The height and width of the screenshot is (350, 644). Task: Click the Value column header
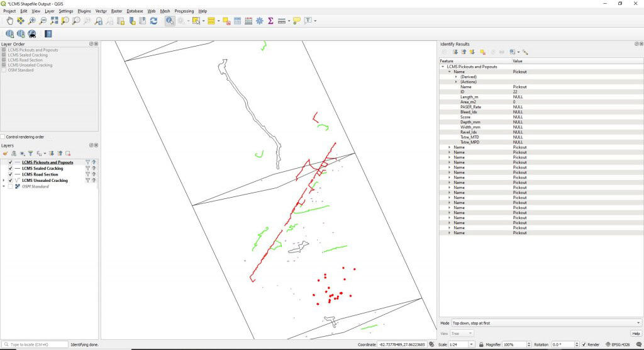click(x=577, y=61)
